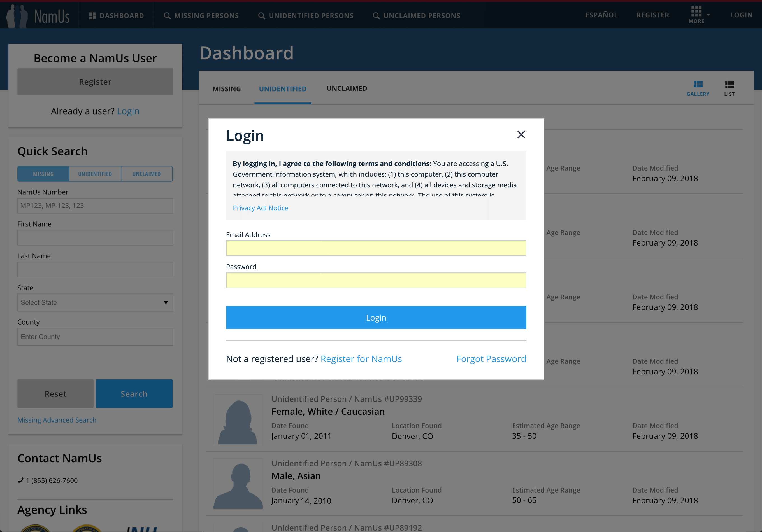This screenshot has height=532, width=762.
Task: Open Unidentified Person NamUs #UP89192 title
Action: tap(347, 527)
